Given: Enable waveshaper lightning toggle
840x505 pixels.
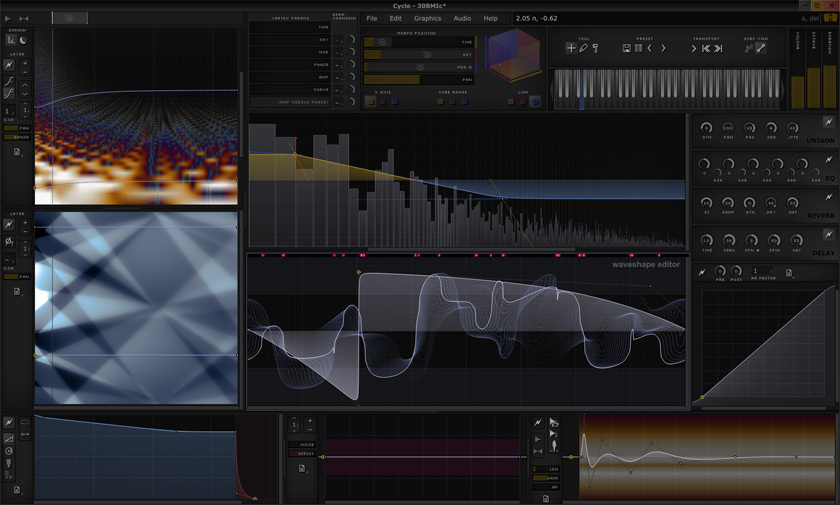Looking at the screenshot, I should [702, 272].
